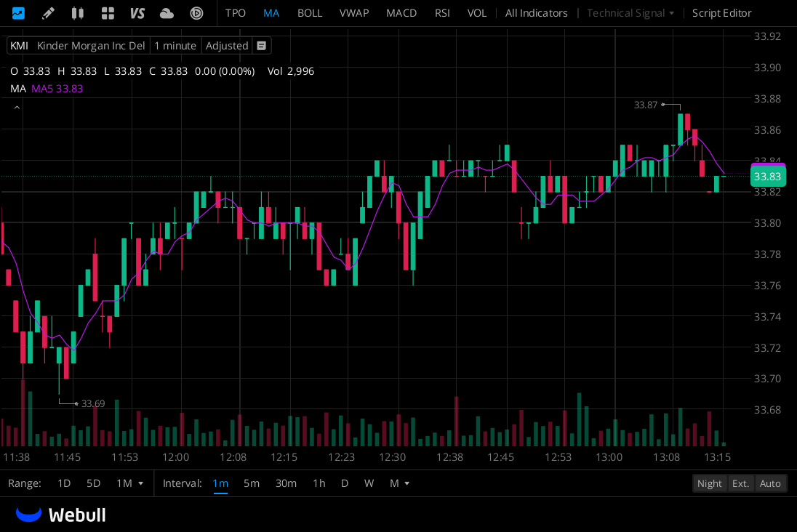This screenshot has height=532, width=797.
Task: Open the Adjusted price setting
Action: coord(227,46)
